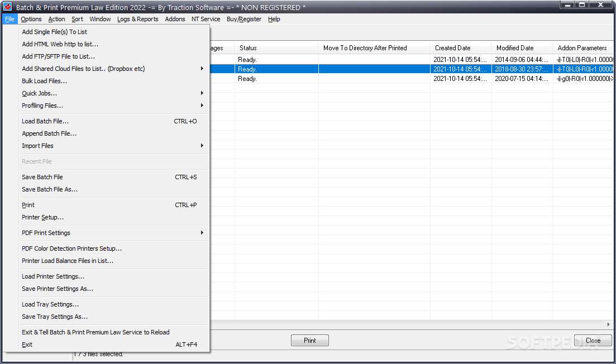Open the File menu
The image size is (616, 364).
click(10, 19)
